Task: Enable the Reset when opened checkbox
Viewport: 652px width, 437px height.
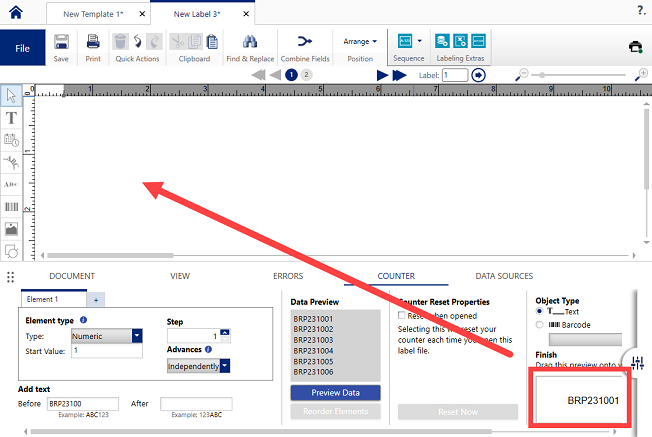Action: tap(402, 314)
